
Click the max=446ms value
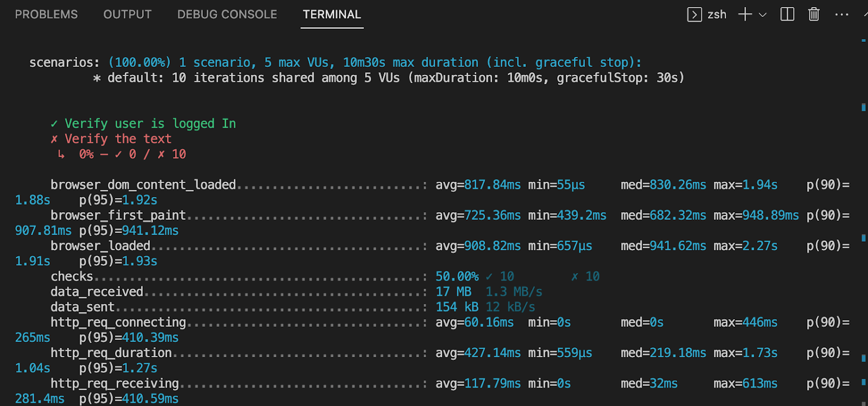745,322
